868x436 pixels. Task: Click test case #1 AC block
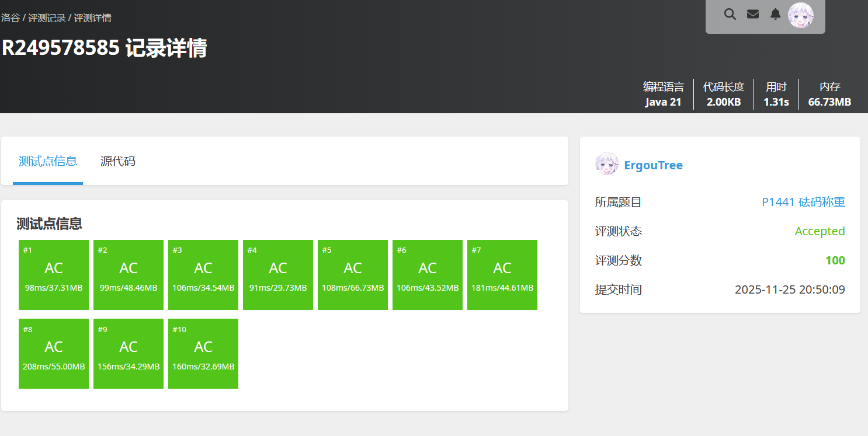click(54, 275)
